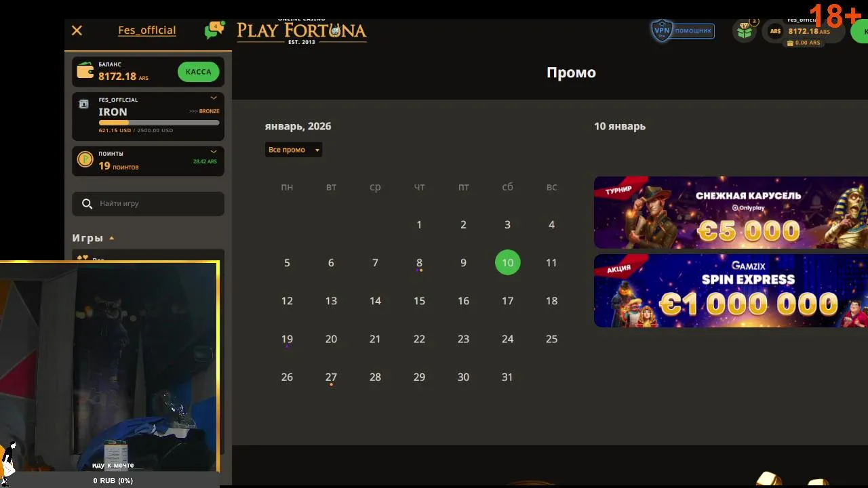Select January 19 in calendar
The height and width of the screenshot is (488, 868).
click(287, 339)
